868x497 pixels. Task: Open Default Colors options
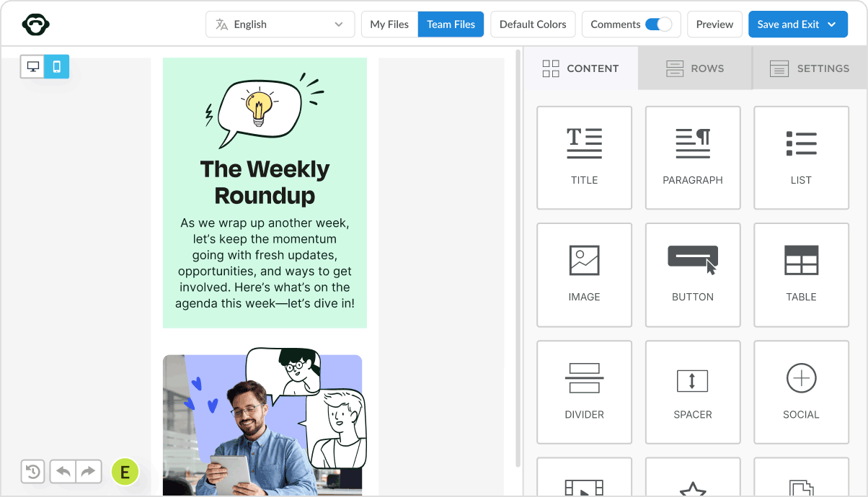tap(533, 24)
